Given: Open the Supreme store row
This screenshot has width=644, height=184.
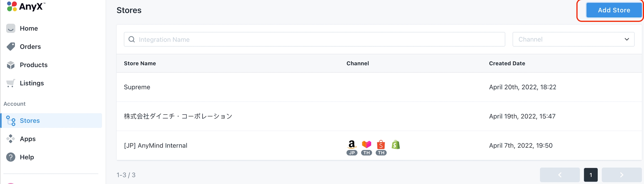Looking at the screenshot, I should (x=137, y=87).
